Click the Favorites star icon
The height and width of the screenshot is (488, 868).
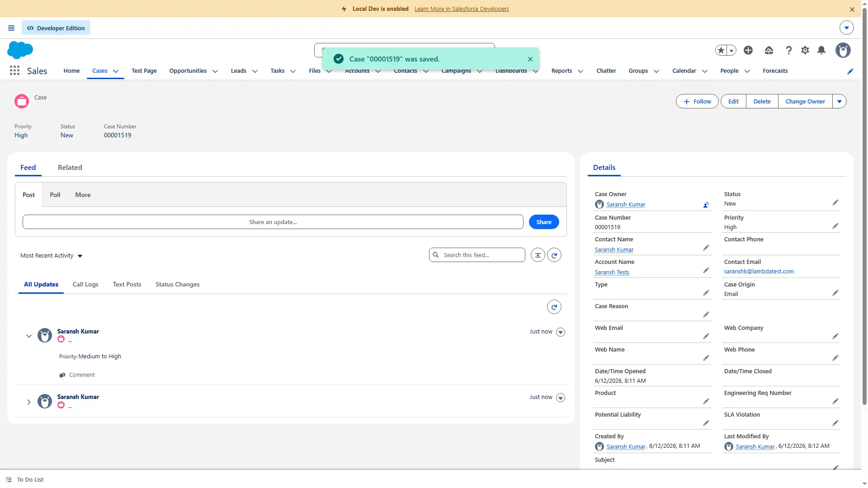pos(721,50)
